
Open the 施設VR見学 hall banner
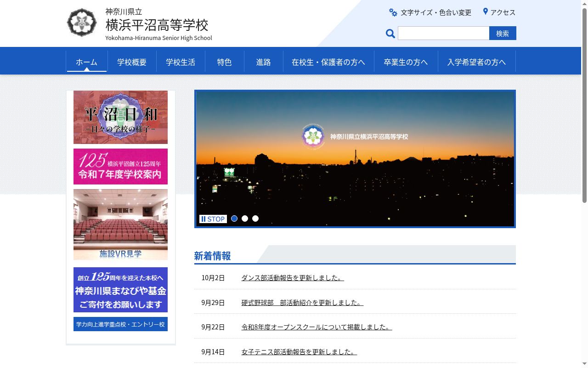tap(120, 224)
